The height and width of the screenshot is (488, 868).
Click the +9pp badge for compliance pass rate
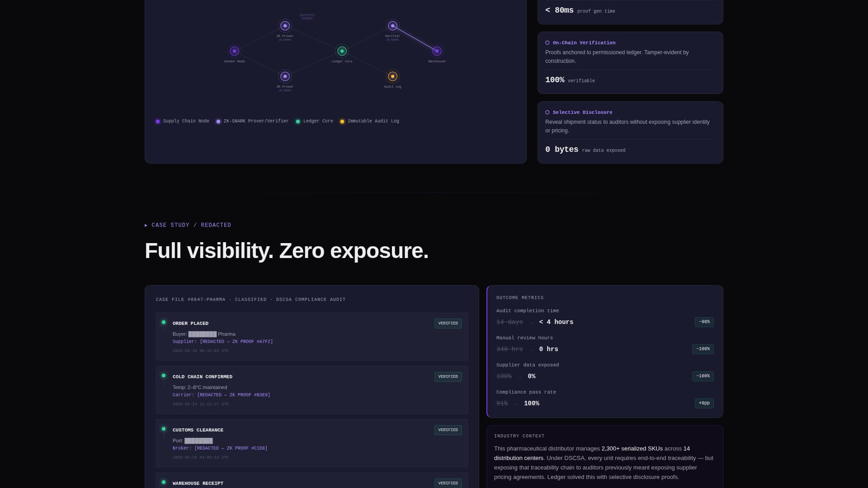pos(704,404)
